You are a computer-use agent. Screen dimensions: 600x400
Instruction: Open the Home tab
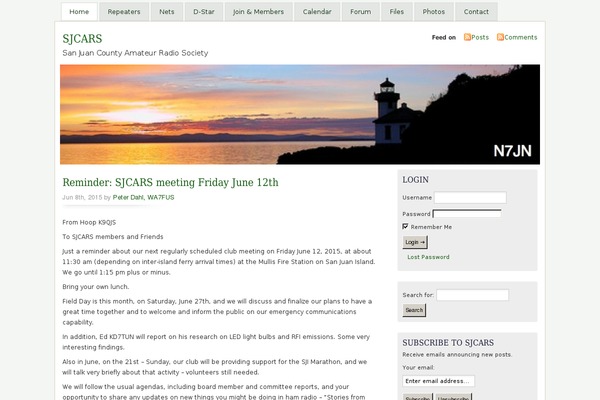(x=79, y=12)
